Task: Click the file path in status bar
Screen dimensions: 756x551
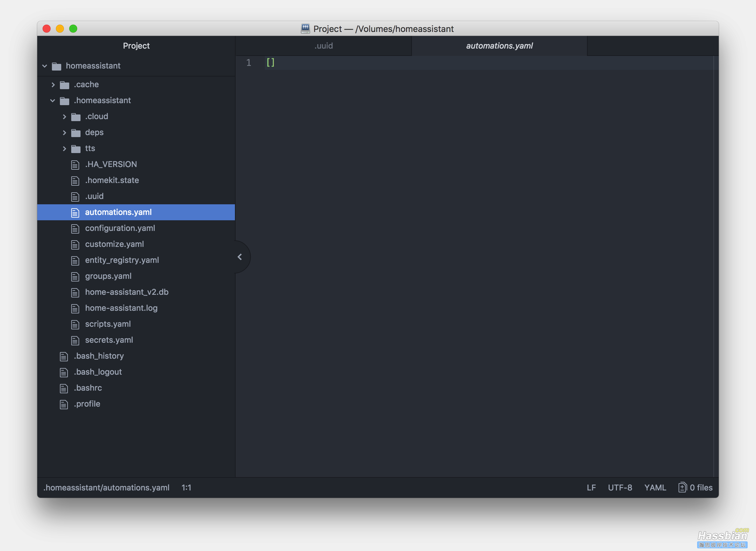Action: point(106,488)
